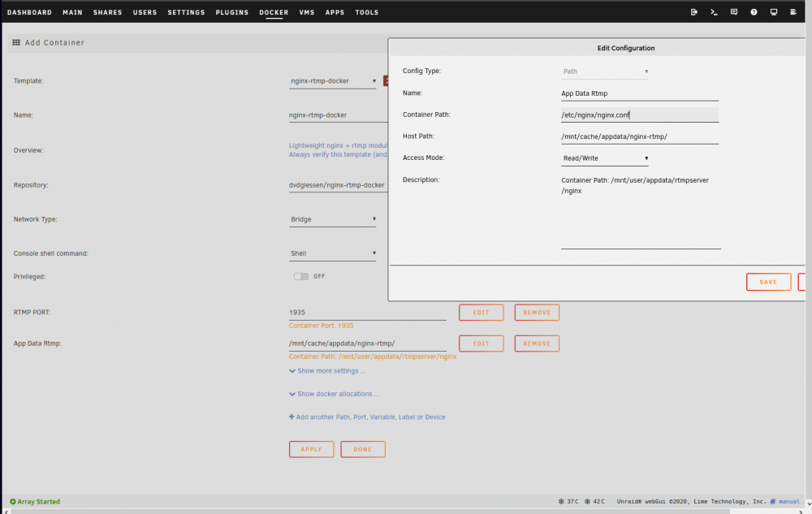
Task: Click 'Edit Configuration' dialog title
Action: [626, 48]
